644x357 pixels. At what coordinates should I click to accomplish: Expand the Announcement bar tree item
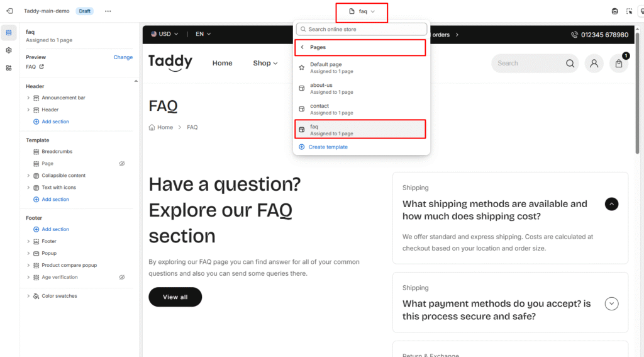click(x=28, y=98)
